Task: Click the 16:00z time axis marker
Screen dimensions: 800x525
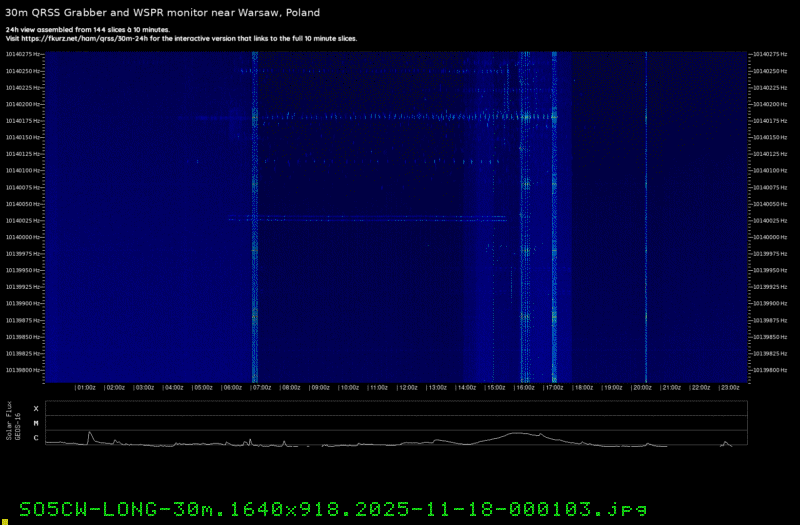Action: point(526,387)
